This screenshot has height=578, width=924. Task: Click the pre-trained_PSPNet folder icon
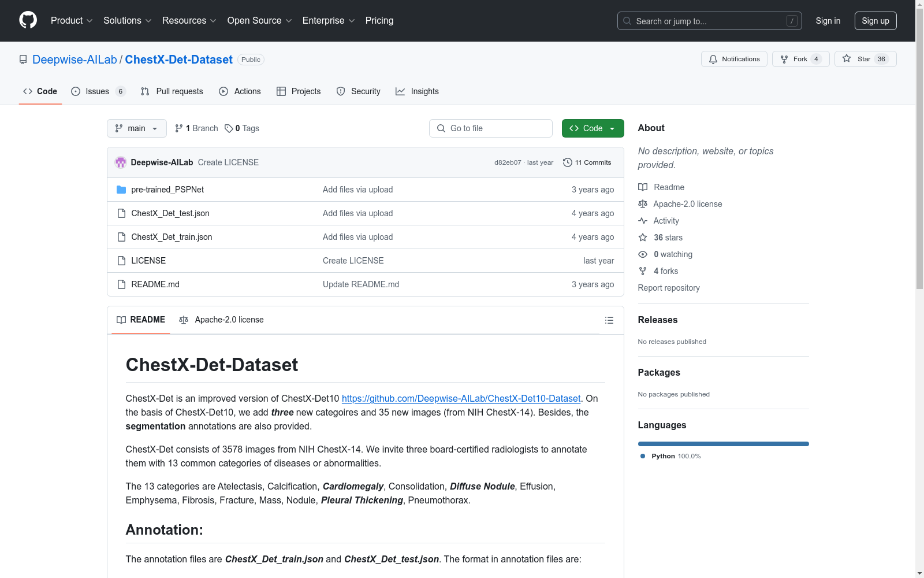[121, 190]
